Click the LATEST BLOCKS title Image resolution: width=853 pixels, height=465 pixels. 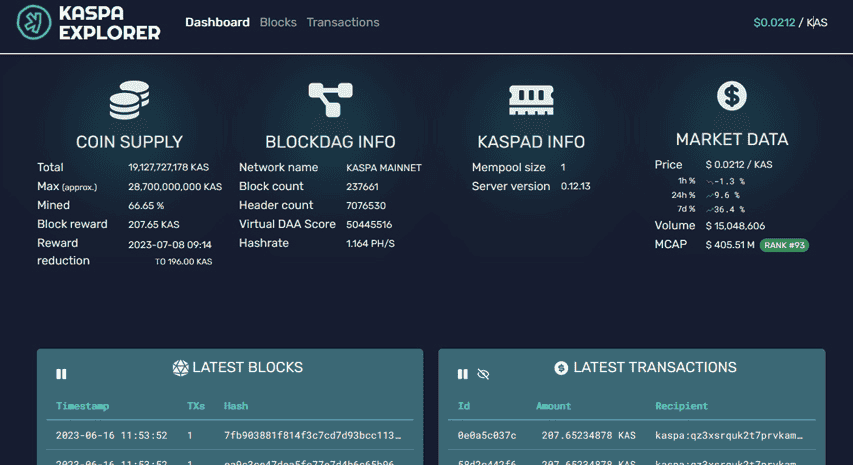pyautogui.click(x=248, y=368)
